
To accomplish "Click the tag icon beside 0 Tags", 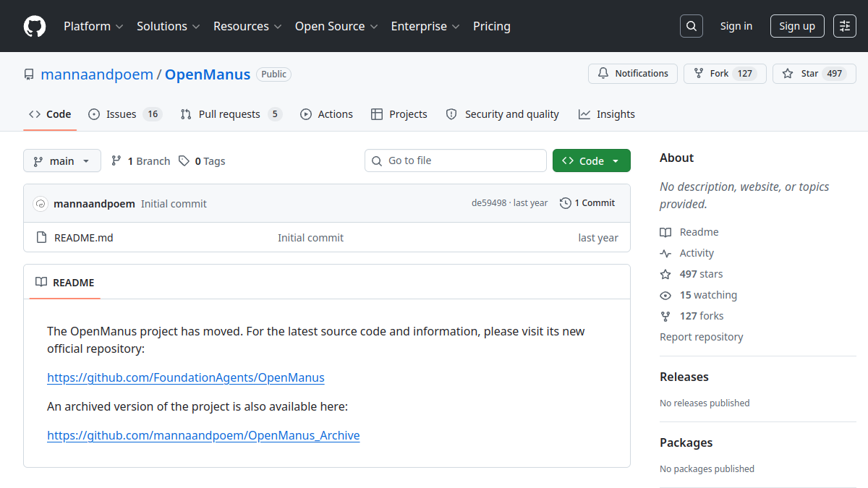I will tap(184, 160).
